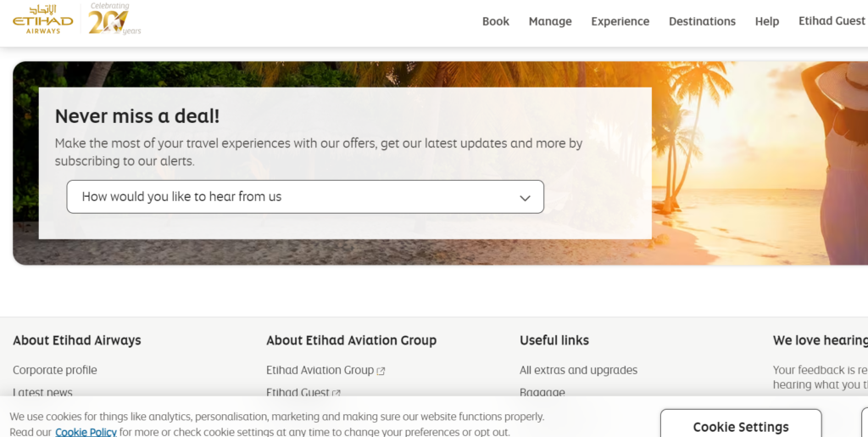This screenshot has width=868, height=437.
Task: Click the Celebrating 20 years emblem
Action: (x=114, y=19)
